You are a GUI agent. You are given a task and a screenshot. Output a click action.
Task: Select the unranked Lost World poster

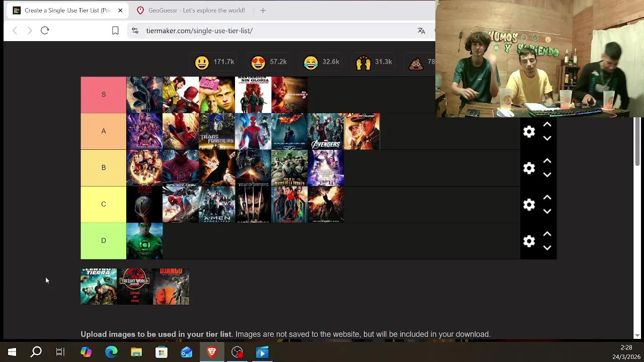135,287
